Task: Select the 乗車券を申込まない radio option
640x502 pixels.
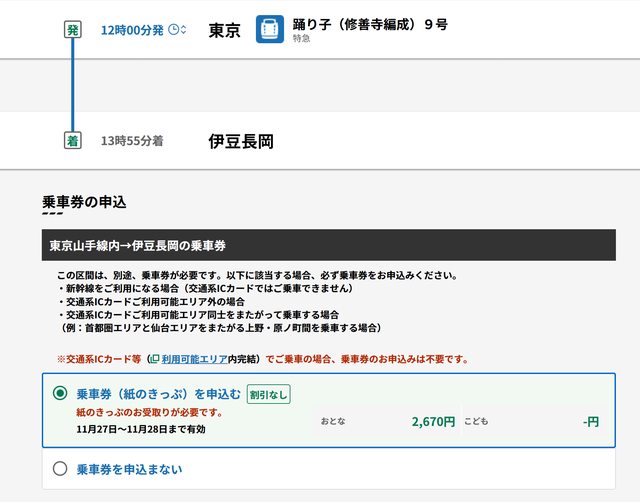Action: 60,468
